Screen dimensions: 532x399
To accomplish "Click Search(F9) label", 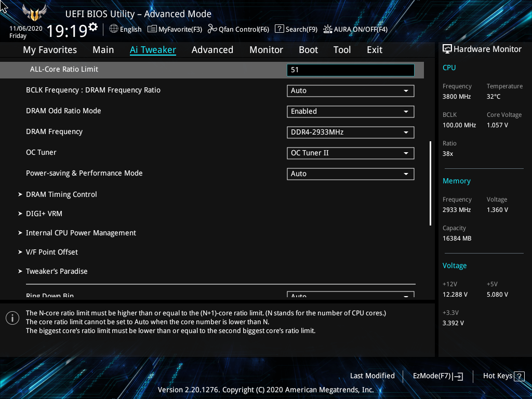I will click(x=302, y=30).
